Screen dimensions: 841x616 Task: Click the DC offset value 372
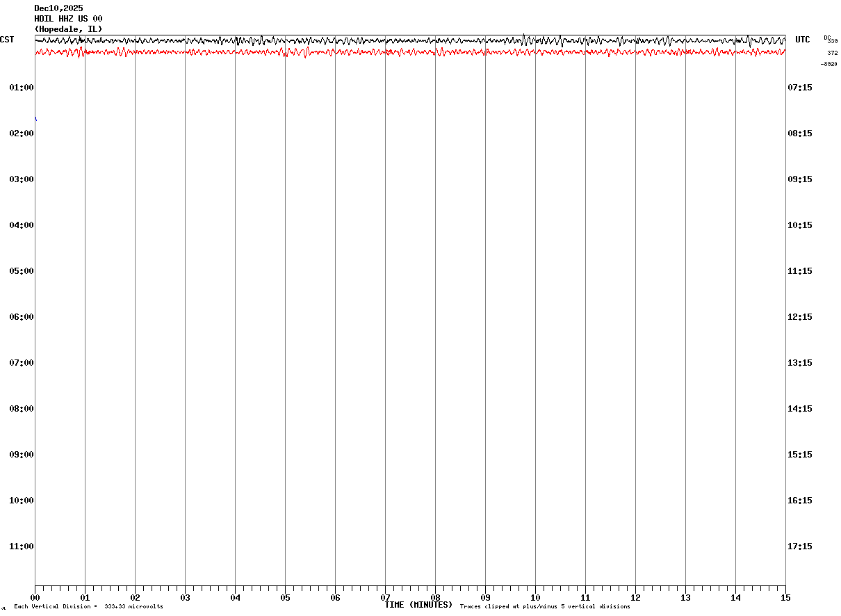pos(833,53)
